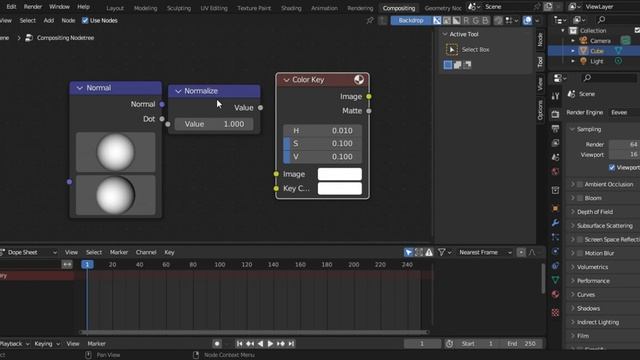
Task: Switch to the Animation workspace tab
Action: [324, 8]
